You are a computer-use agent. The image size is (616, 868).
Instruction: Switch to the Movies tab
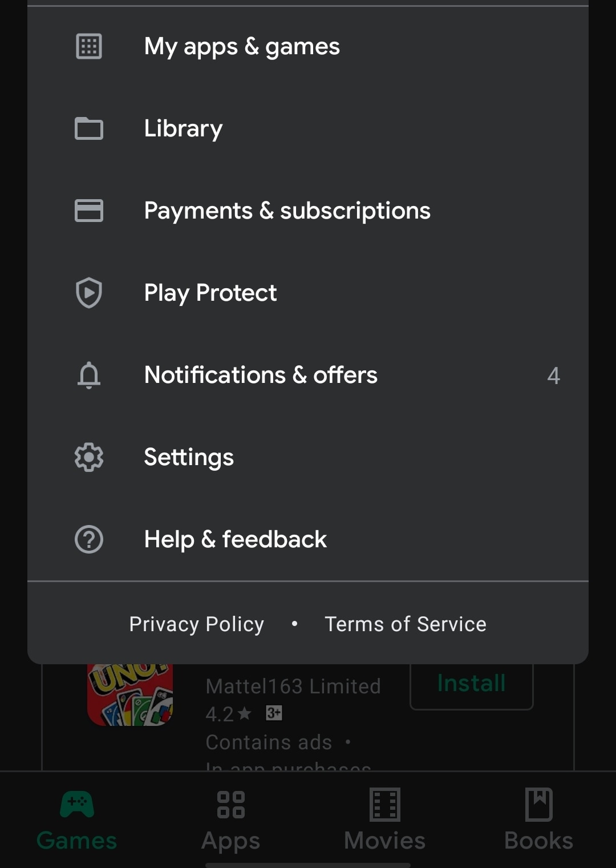click(385, 819)
